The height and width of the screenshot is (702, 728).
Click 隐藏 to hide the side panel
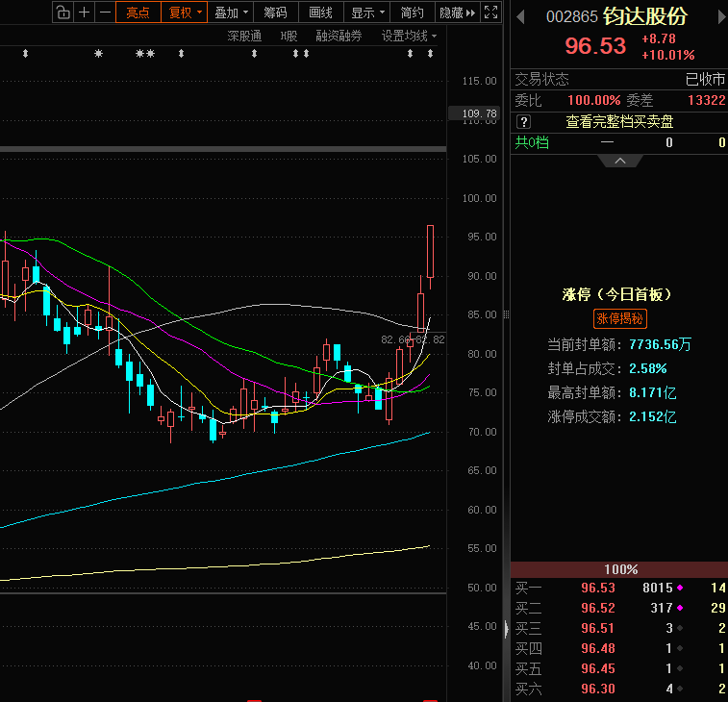(458, 13)
